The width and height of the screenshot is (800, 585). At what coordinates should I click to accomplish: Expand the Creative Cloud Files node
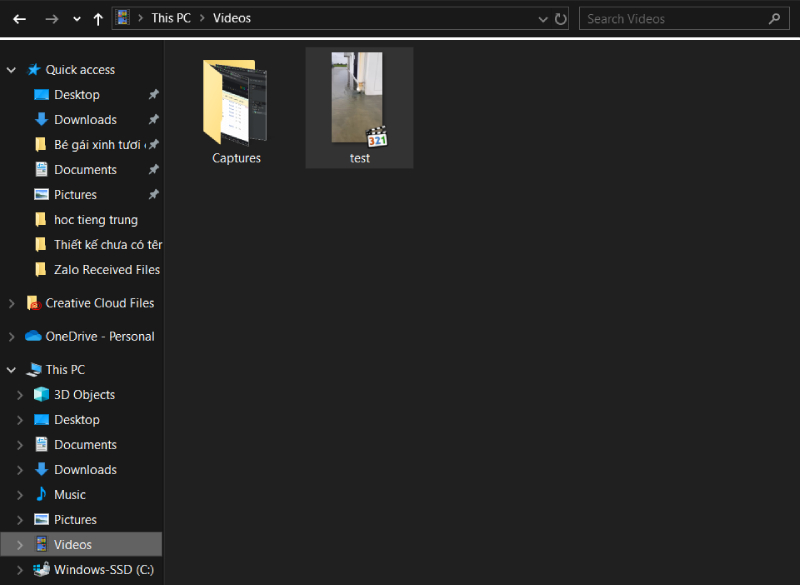point(12,303)
